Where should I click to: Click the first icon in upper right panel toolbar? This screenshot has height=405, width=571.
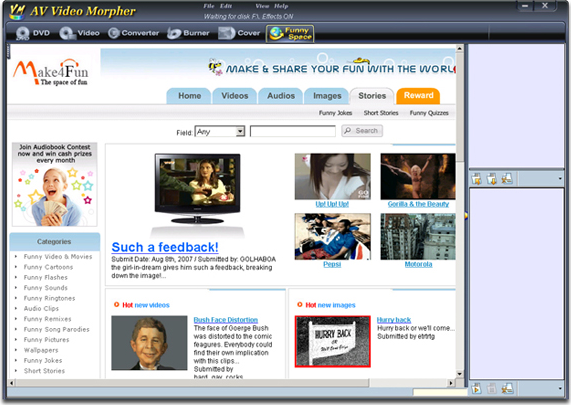(476, 179)
